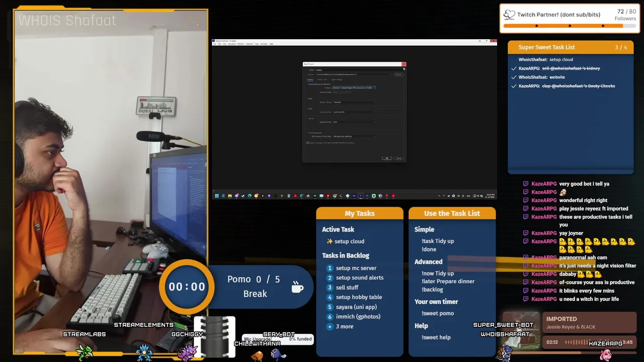This screenshot has width=644, height=362.
Task: Click the checkmark beside website task
Action: 514,77
